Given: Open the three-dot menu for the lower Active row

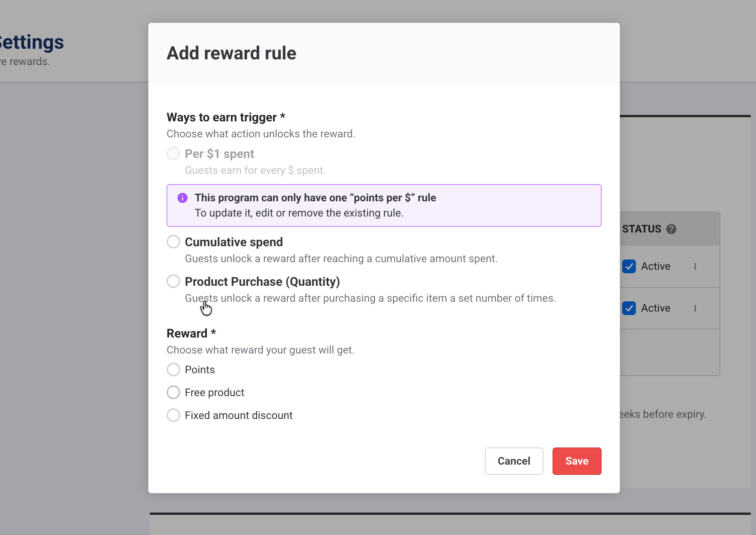Looking at the screenshot, I should (695, 308).
